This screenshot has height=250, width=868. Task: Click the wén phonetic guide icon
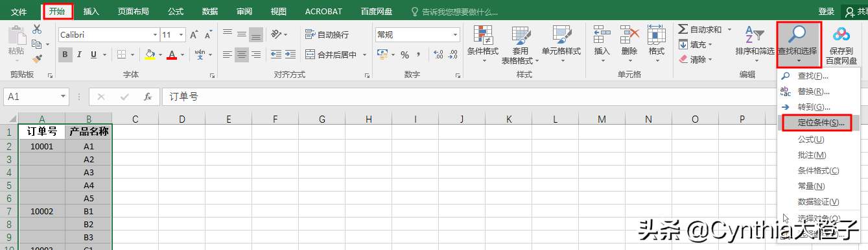pos(200,55)
